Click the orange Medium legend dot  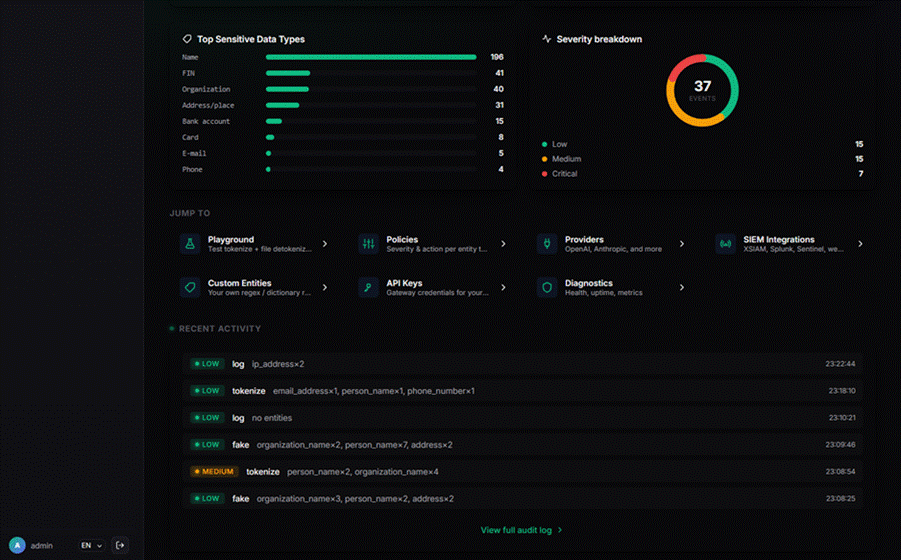[544, 159]
